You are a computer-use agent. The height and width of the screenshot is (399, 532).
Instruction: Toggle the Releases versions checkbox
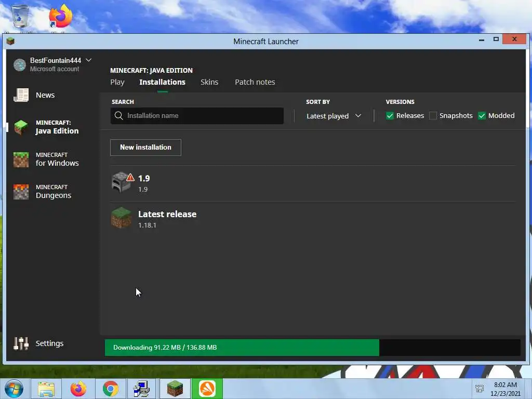tap(390, 116)
